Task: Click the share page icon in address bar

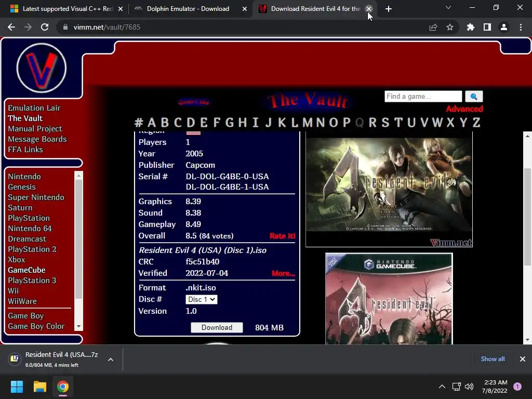Action: (433, 27)
